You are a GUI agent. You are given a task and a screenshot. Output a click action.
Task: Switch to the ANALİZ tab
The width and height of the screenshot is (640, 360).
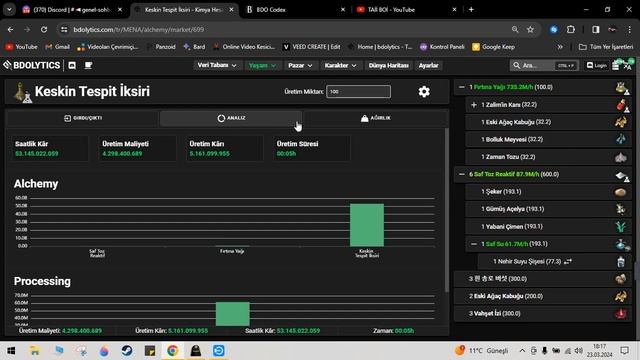231,118
